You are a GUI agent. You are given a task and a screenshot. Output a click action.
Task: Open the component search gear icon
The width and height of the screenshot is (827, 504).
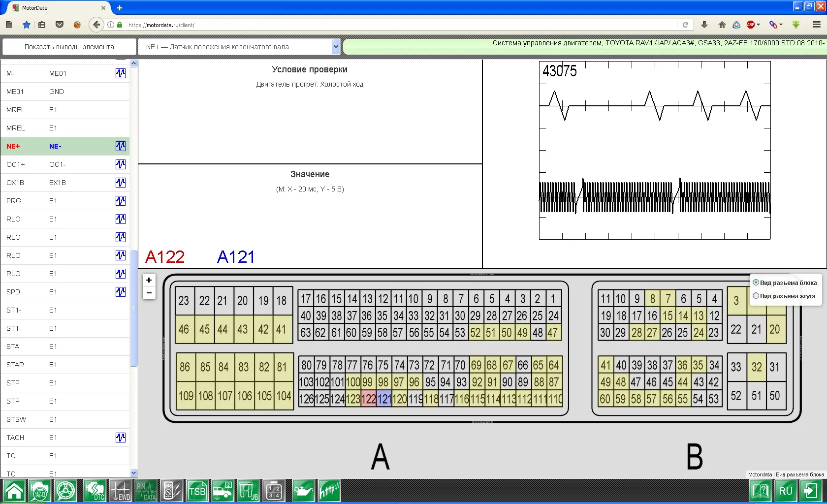[65, 491]
